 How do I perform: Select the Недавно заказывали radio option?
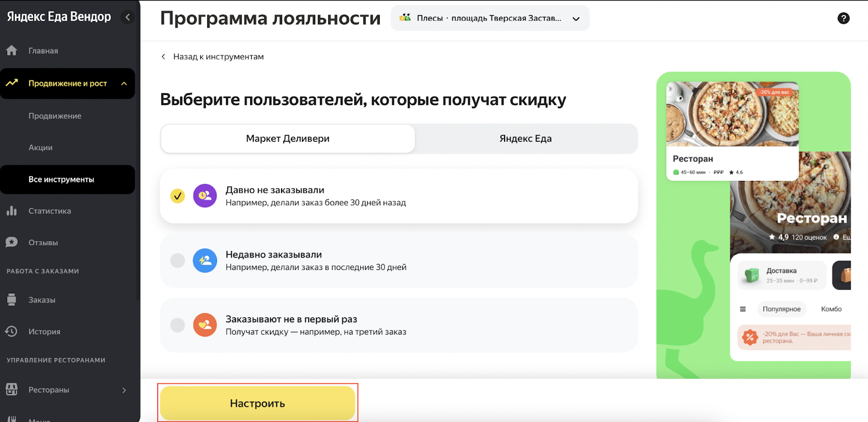177,261
